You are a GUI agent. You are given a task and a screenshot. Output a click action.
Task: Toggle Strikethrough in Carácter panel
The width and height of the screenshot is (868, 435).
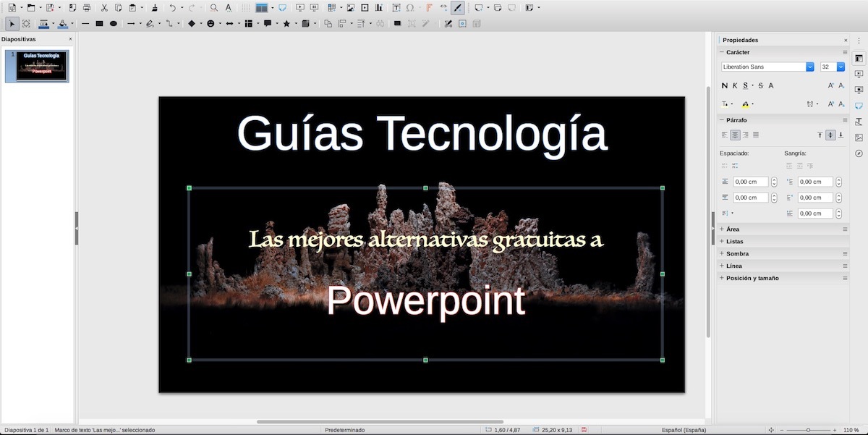coord(760,85)
